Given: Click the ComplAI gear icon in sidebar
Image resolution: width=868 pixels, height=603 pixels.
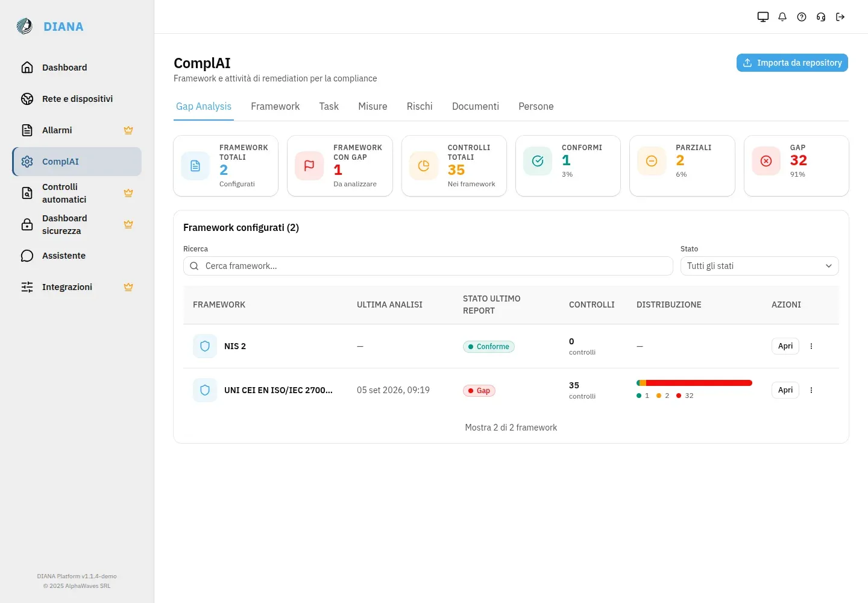Looking at the screenshot, I should (27, 162).
